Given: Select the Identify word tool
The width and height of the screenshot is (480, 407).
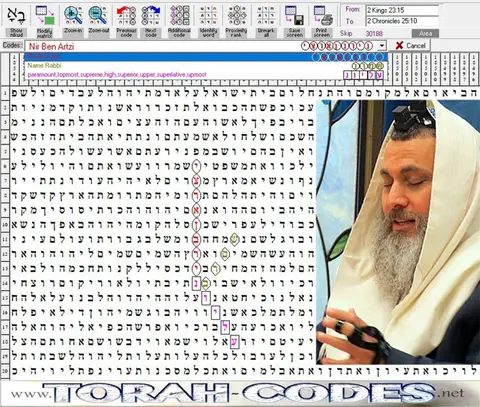Looking at the screenshot, I should (208, 15).
